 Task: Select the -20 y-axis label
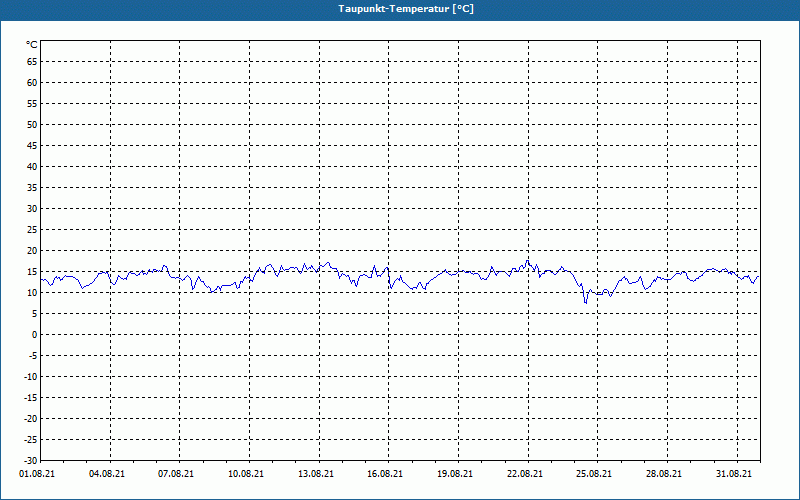pos(31,418)
